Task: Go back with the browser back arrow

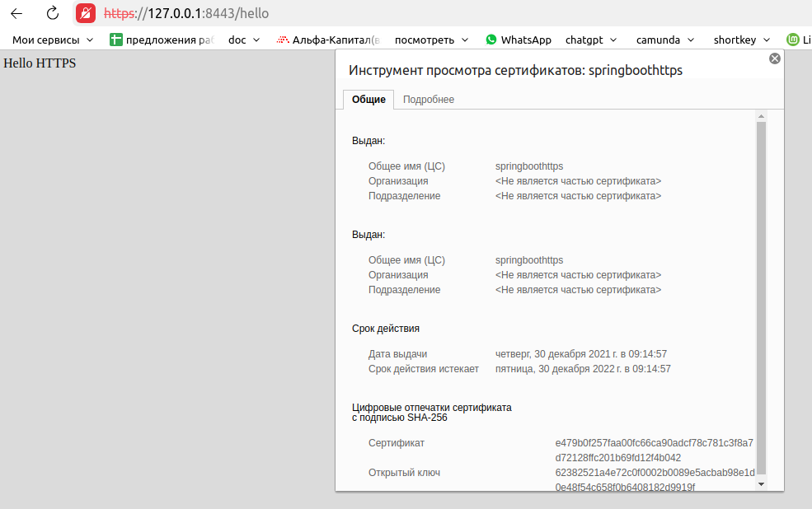Action: 16,13
